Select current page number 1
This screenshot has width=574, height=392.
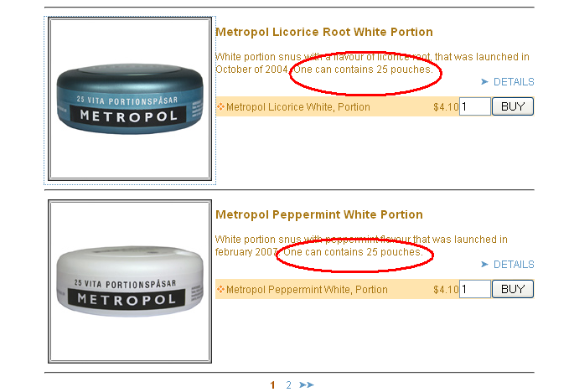click(x=272, y=384)
